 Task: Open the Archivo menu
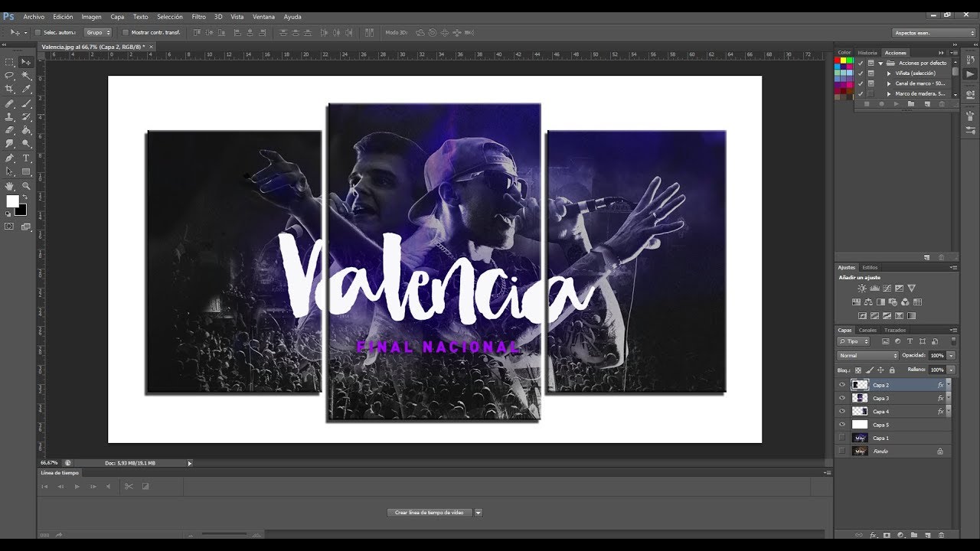[34, 17]
